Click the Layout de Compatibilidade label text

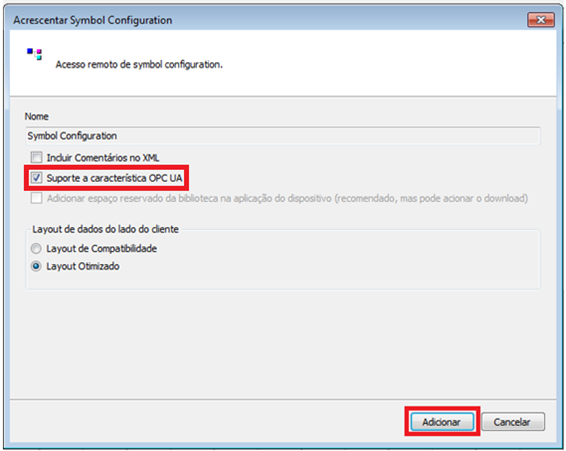[101, 249]
